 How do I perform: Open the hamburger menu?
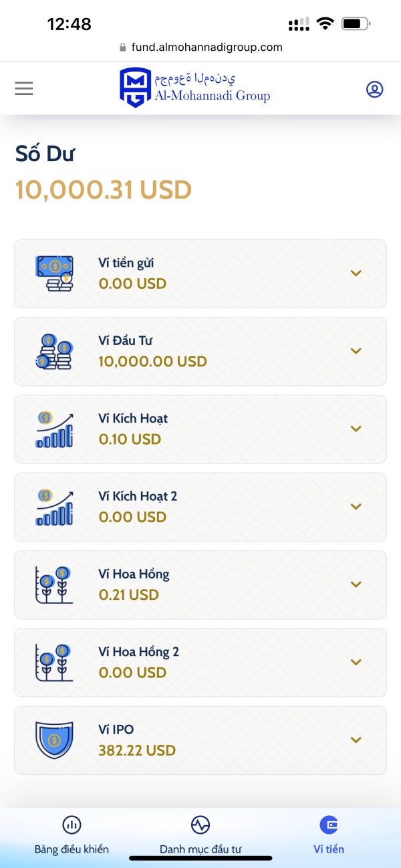tap(24, 88)
